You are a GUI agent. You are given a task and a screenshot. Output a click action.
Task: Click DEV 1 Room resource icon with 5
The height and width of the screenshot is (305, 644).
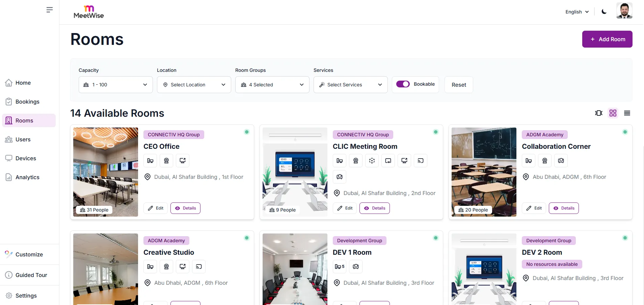pos(340,267)
